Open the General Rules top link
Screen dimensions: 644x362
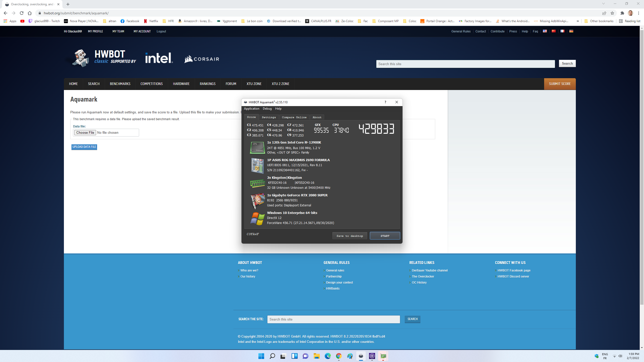pyautogui.click(x=461, y=31)
